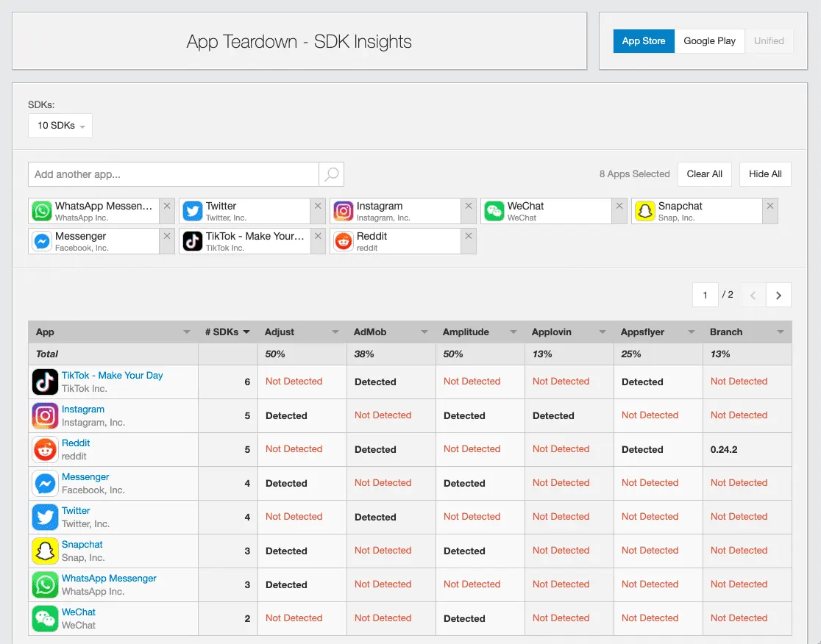Remove Snapchat chip with its X
Screen dimensions: 821x644
(x=770, y=206)
